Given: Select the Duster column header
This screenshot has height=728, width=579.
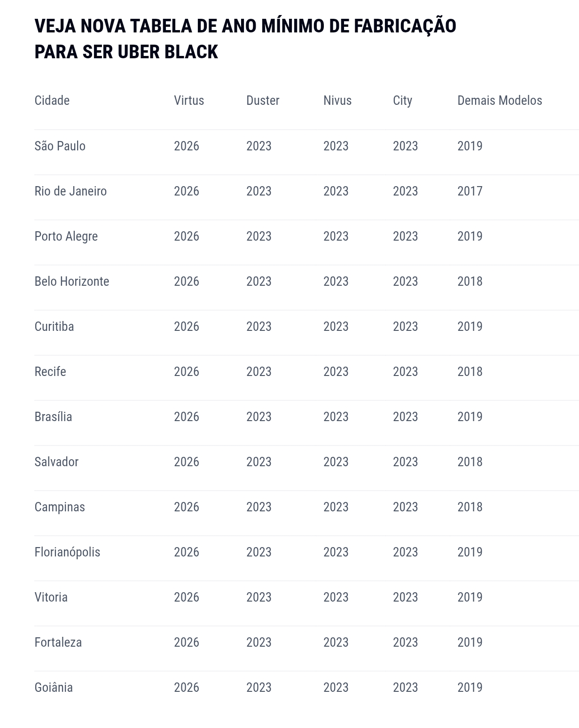Looking at the screenshot, I should point(263,101).
